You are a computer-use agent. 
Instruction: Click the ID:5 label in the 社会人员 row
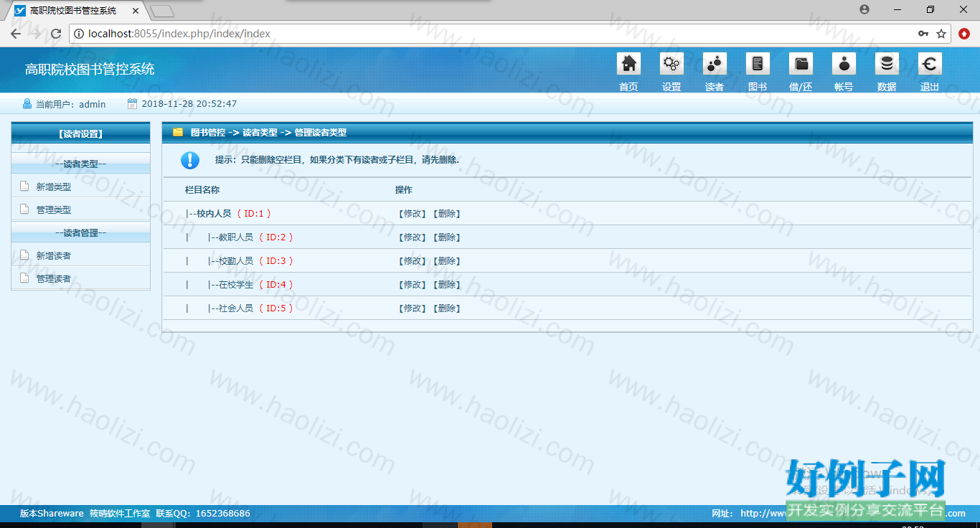[276, 308]
